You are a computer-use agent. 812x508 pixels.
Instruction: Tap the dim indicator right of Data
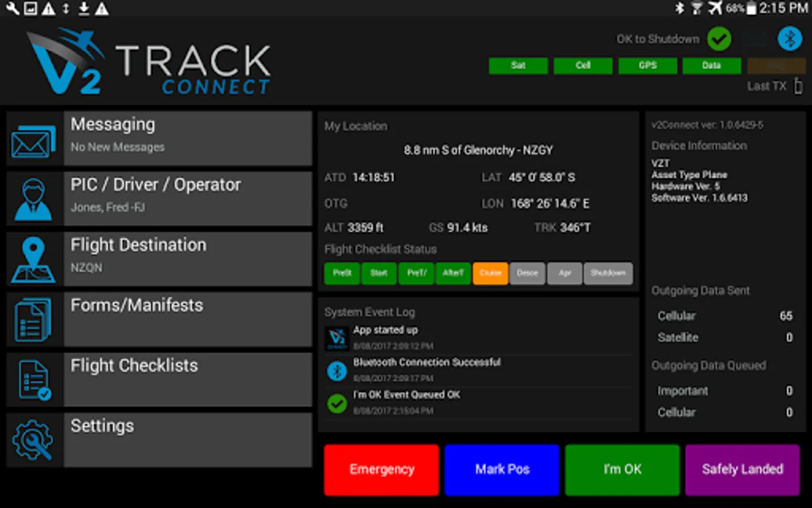(776, 65)
